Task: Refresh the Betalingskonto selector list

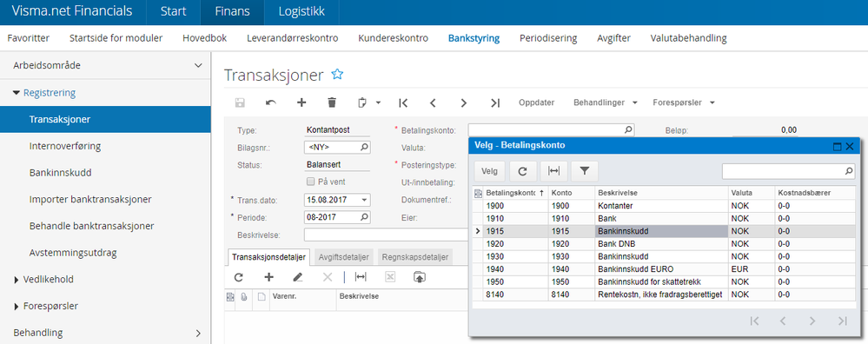Action: (x=522, y=171)
